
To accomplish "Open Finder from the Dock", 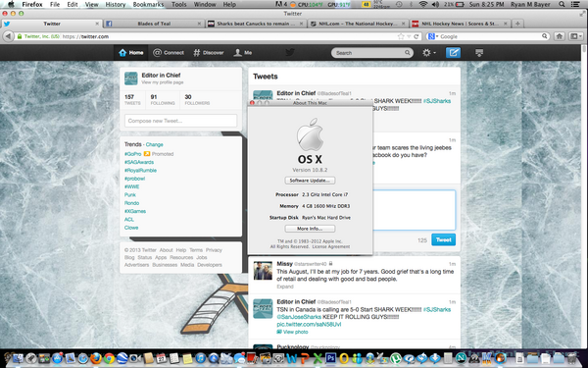I will click(17, 358).
